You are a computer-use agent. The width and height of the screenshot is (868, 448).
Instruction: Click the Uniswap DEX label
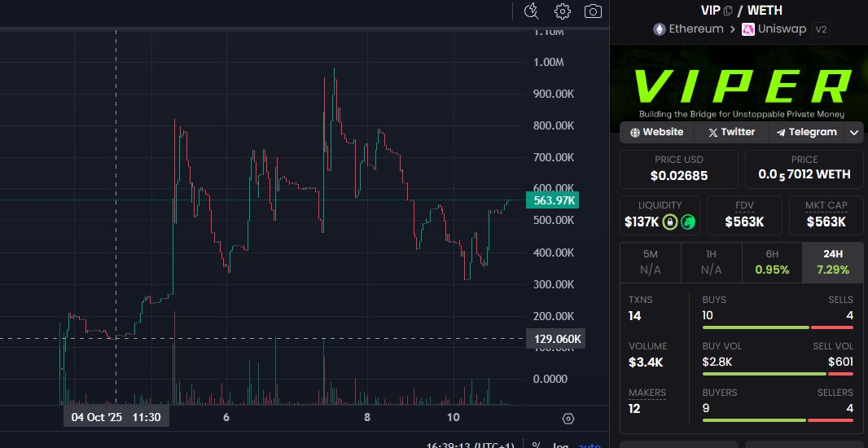(782, 29)
